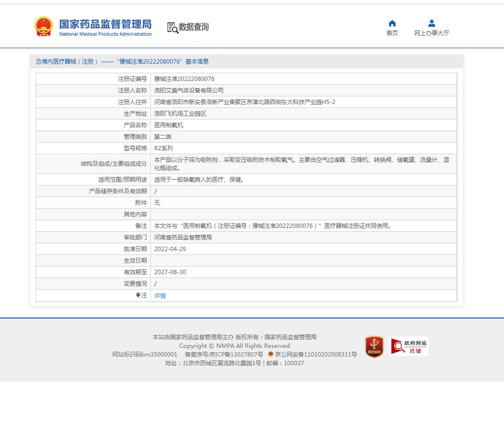Click 网站标识码bm35000001 footer text

pyautogui.click(x=145, y=354)
